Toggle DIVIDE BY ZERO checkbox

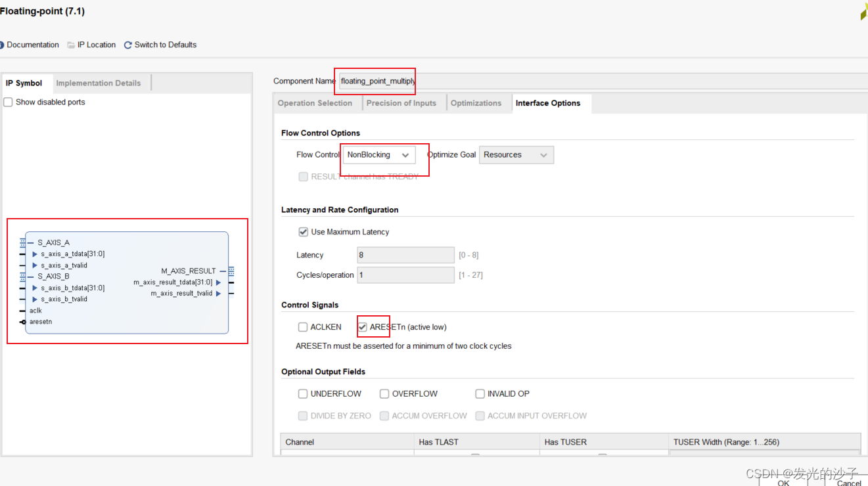[x=303, y=416]
